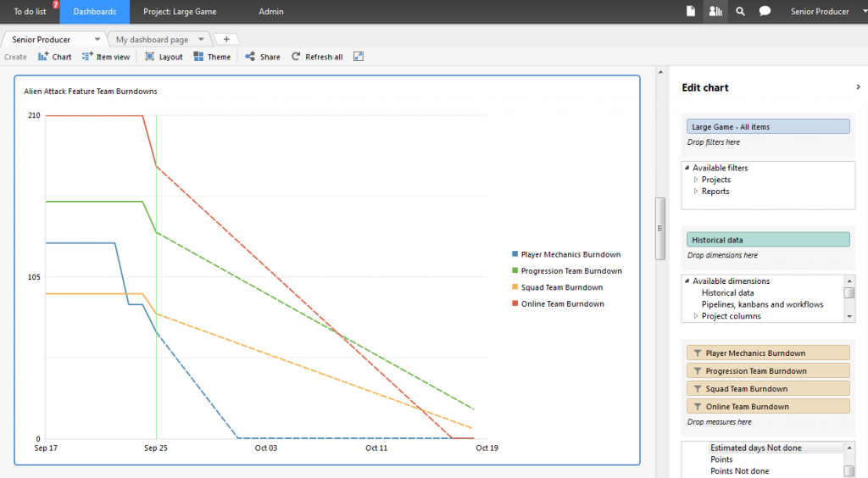Select Progression Team Burndown measure
This screenshot has height=478, width=868.
pyautogui.click(x=768, y=370)
